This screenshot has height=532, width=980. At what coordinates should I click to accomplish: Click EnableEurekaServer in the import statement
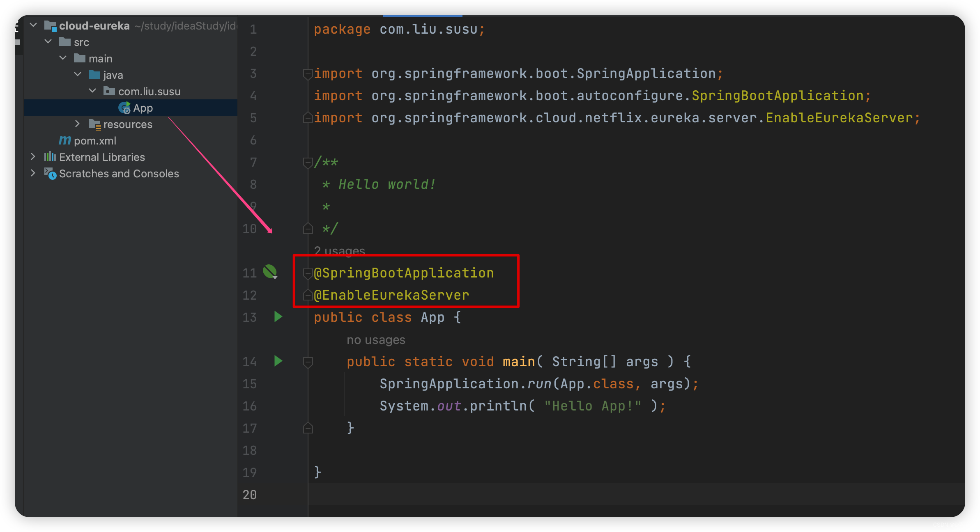click(839, 118)
